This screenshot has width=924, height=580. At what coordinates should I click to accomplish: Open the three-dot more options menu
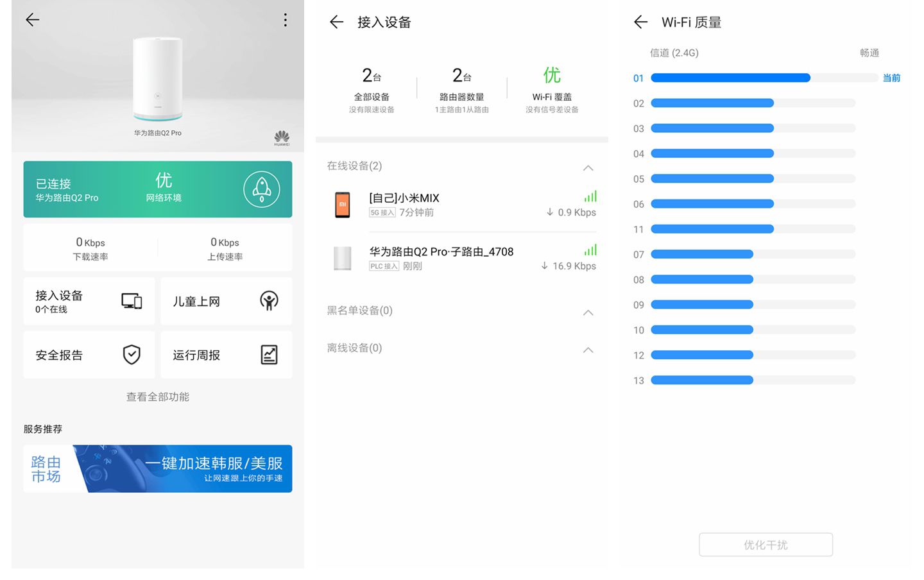pyautogui.click(x=286, y=20)
